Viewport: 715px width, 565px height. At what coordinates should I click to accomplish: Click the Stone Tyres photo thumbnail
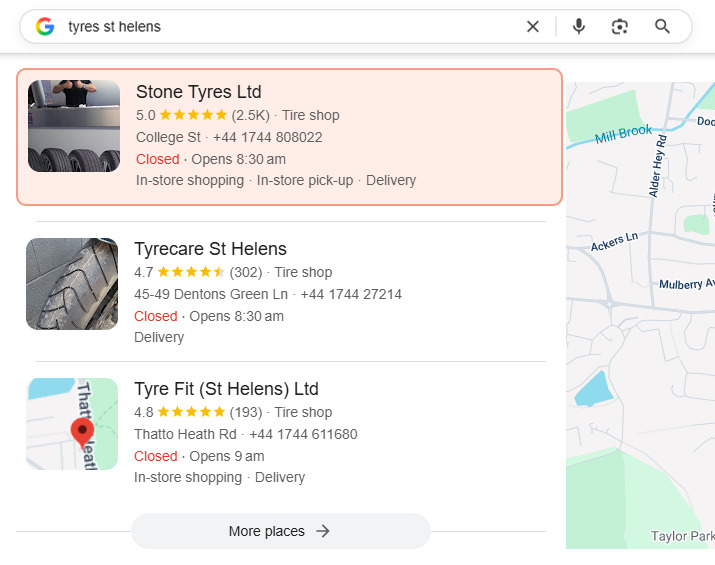click(74, 126)
